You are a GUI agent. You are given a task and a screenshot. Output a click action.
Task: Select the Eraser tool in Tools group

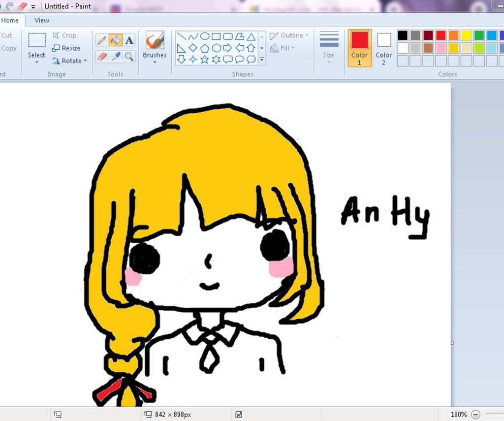pyautogui.click(x=102, y=57)
